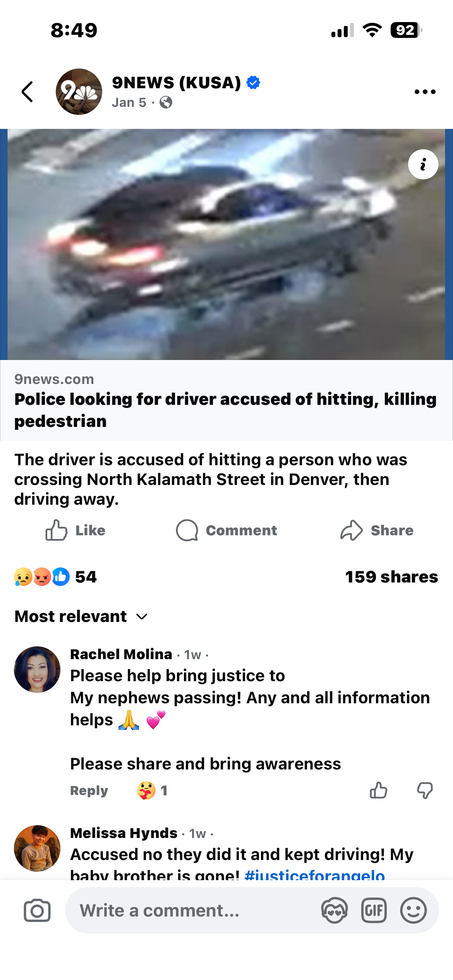Open the blurry car article thumbnail
Viewport: 453px width, 980px height.
tap(226, 244)
